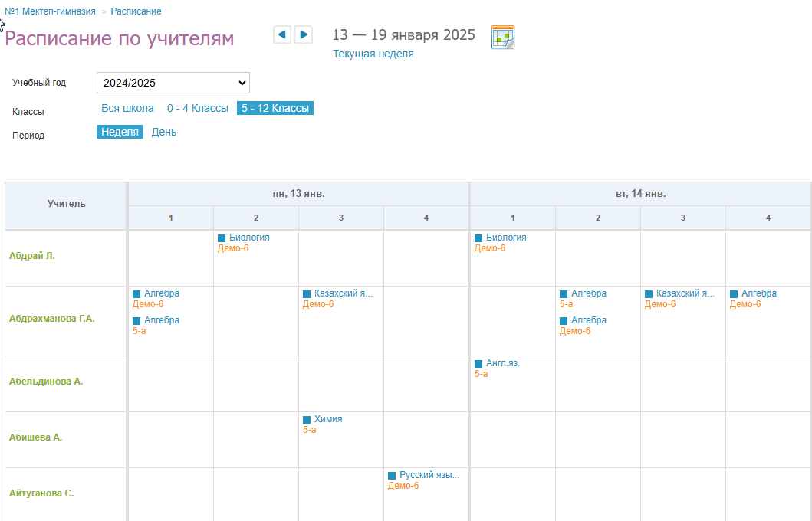Click square icon beside Русский язы... lesson
This screenshot has height=521, width=812.
click(x=392, y=476)
